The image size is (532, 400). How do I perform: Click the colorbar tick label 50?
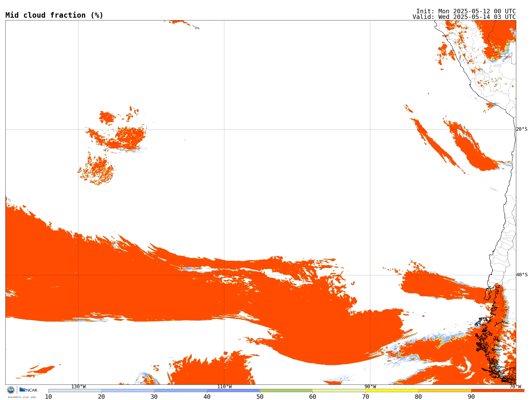(260, 397)
